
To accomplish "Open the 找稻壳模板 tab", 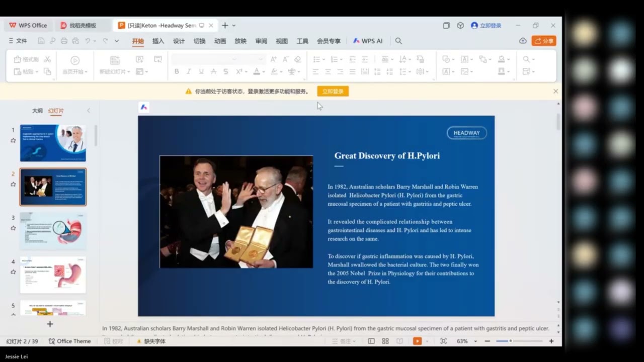I will tap(83, 25).
